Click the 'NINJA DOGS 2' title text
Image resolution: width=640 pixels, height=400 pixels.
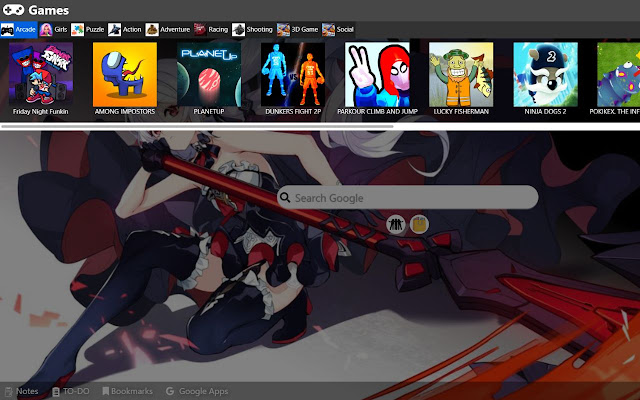545,111
